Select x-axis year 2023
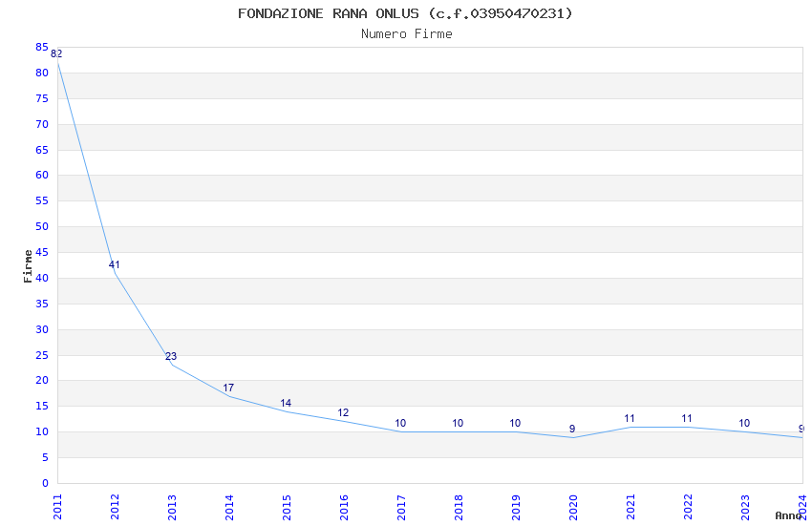 tap(745, 507)
